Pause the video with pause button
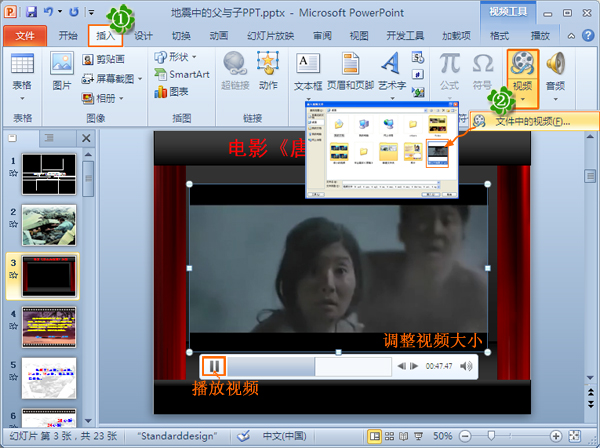The image size is (600, 448). 214,367
